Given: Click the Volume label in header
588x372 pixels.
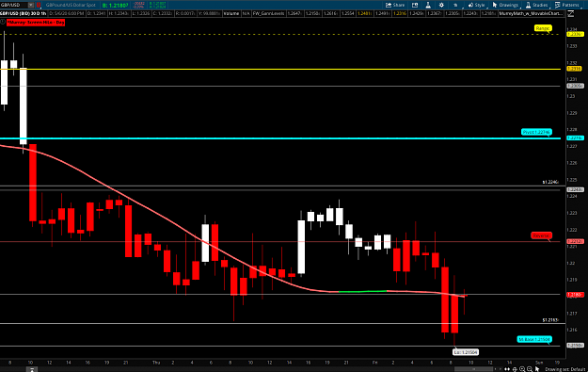Looking at the screenshot, I should coord(231,13).
